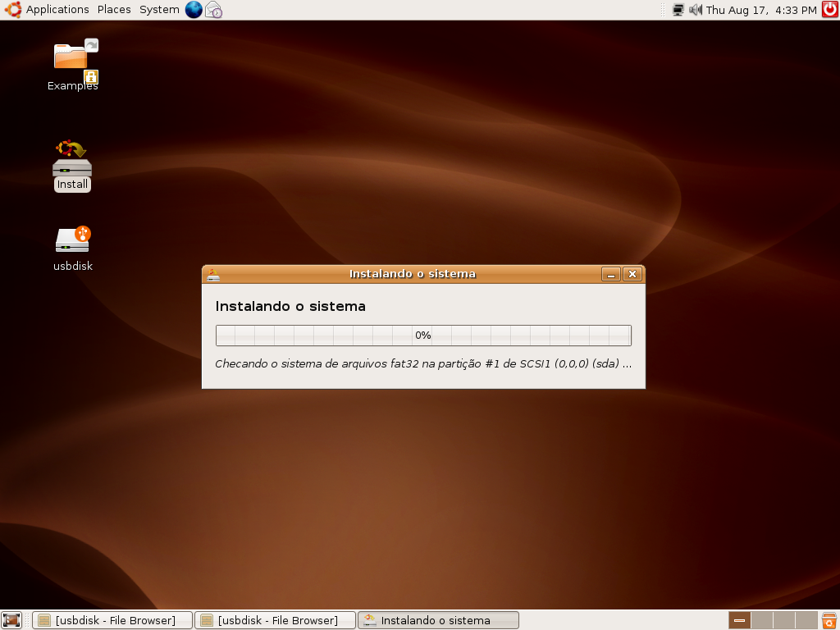Image resolution: width=840 pixels, height=630 pixels.
Task: Switch to the fourth workspace
Action: [806, 620]
